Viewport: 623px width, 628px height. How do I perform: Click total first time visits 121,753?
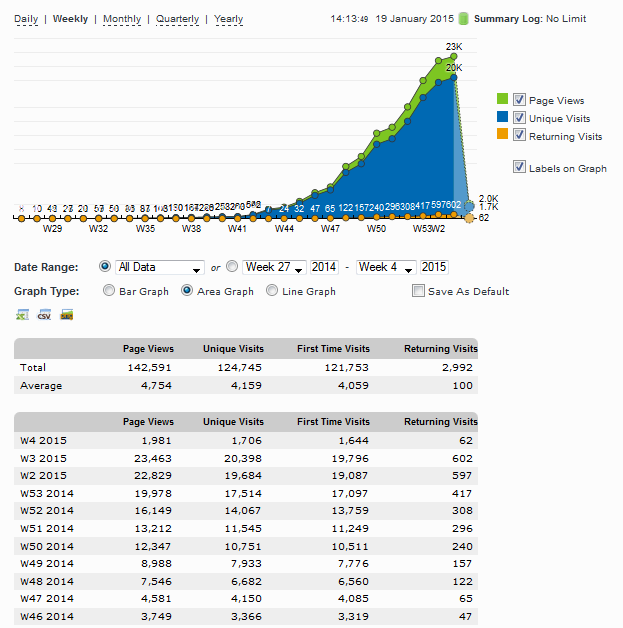pyautogui.click(x=346, y=368)
